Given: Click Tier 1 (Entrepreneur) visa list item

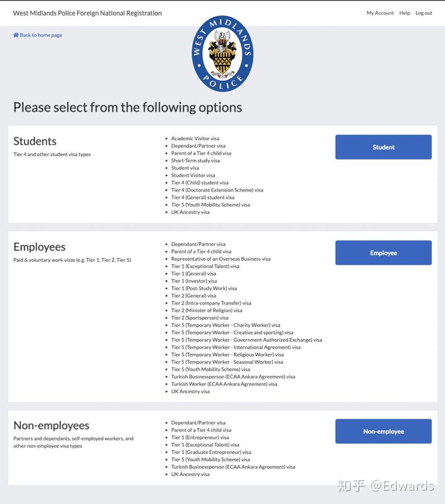Looking at the screenshot, I should [200, 437].
